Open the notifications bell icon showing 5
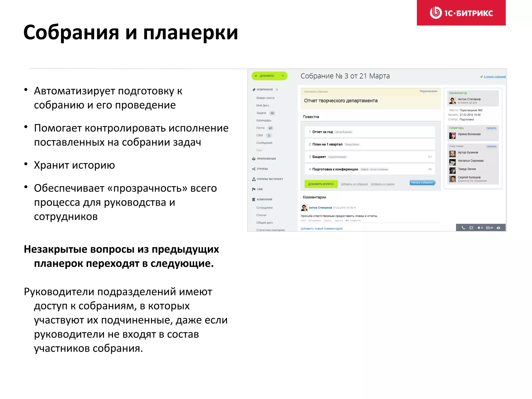This screenshot has height=399, width=532. [480, 228]
